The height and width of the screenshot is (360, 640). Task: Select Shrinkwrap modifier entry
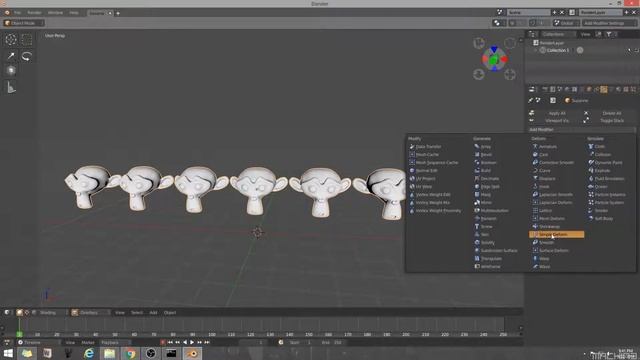[x=547, y=227]
